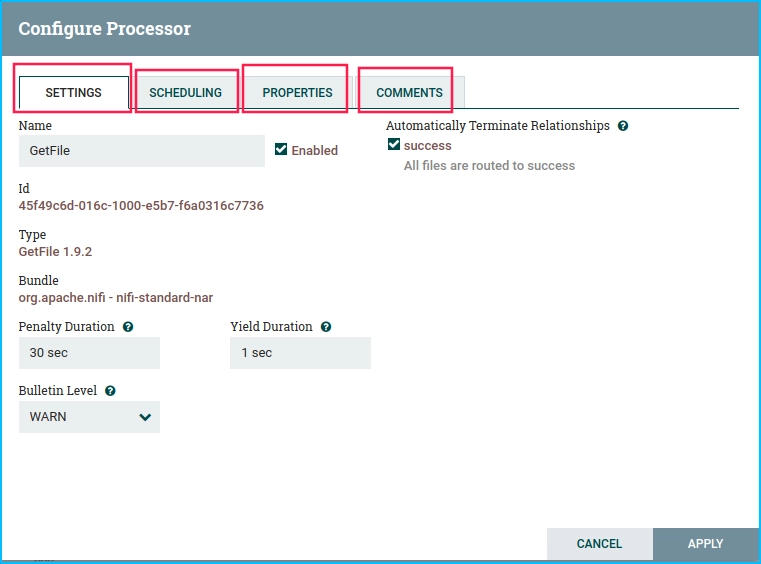The height and width of the screenshot is (564, 761).
Task: Open the Comments tab
Action: click(x=410, y=92)
